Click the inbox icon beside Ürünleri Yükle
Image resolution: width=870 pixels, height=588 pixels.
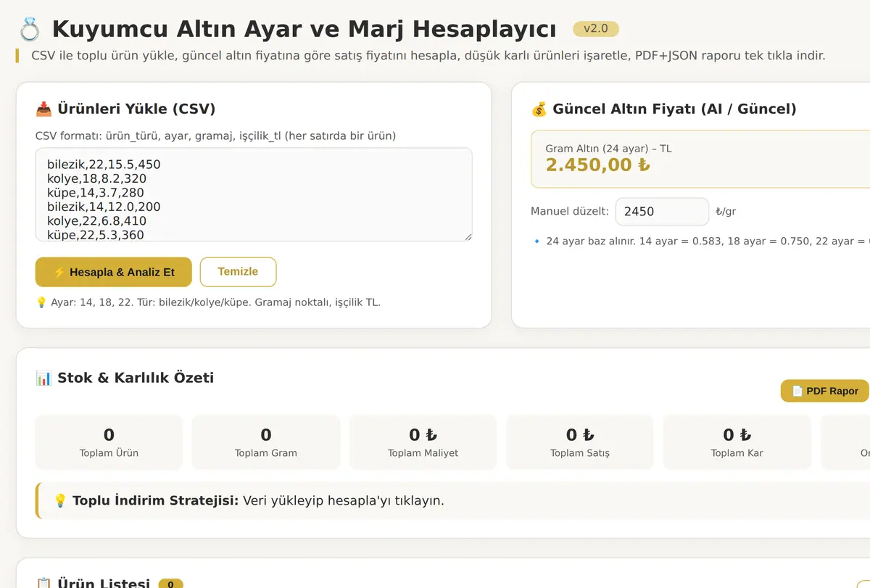[43, 109]
